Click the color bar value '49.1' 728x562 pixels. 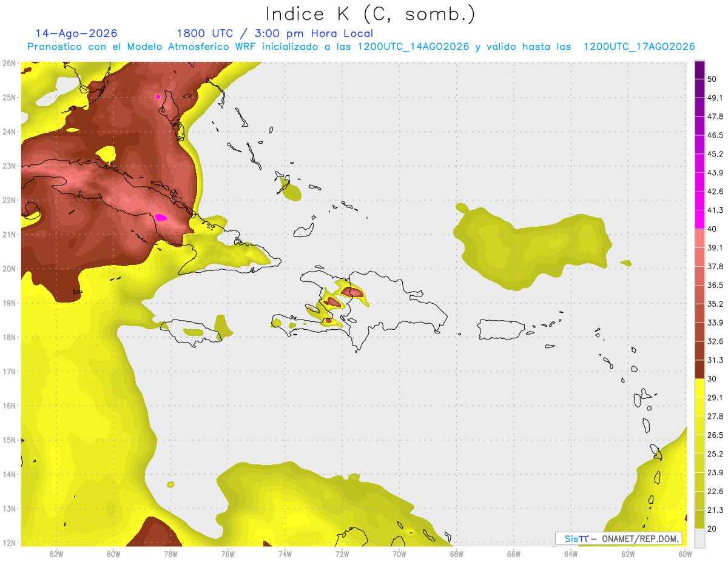pos(715,98)
